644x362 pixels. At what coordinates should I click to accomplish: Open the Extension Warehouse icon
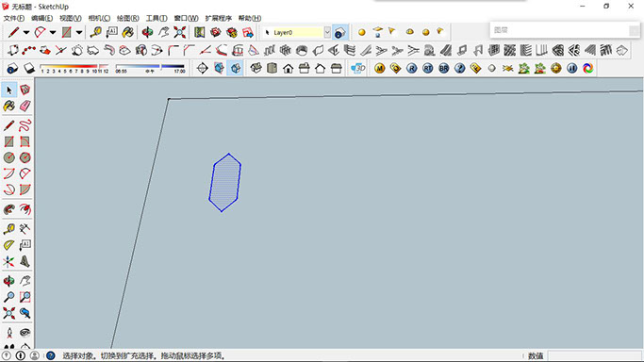(232, 32)
